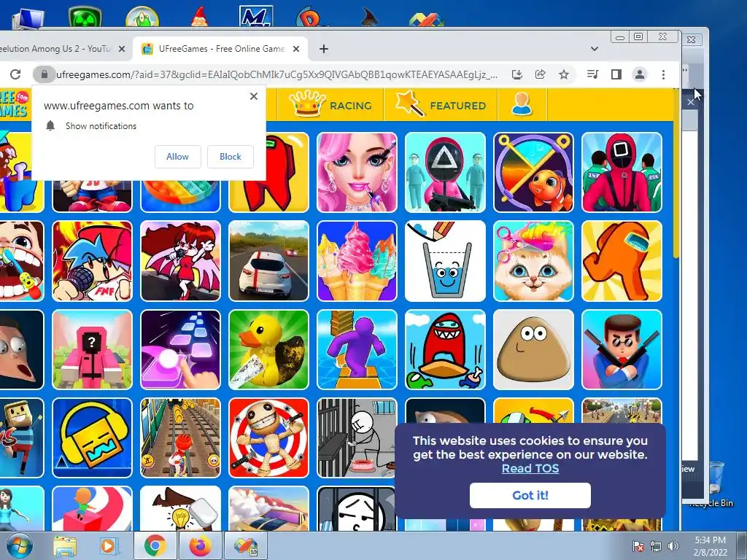Expand the tab search chevron
Screen dimensions: 747x560
594,49
